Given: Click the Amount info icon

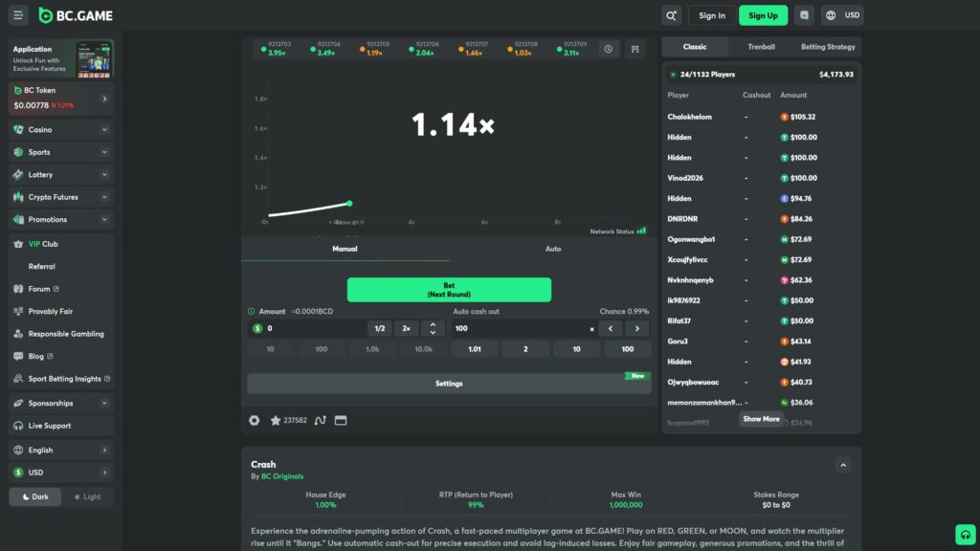Looking at the screenshot, I should coord(252,311).
